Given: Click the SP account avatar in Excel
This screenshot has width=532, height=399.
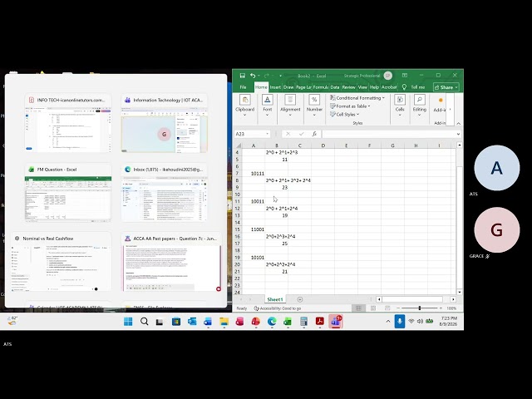Looking at the screenshot, I should coord(388,76).
